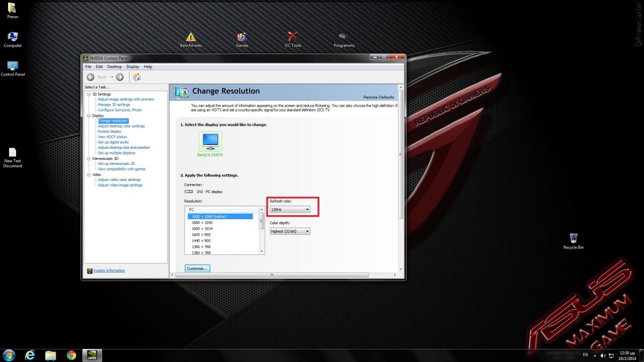Open Adjust image settings with preview
Screen dimensions: 644x362
coord(126,99)
